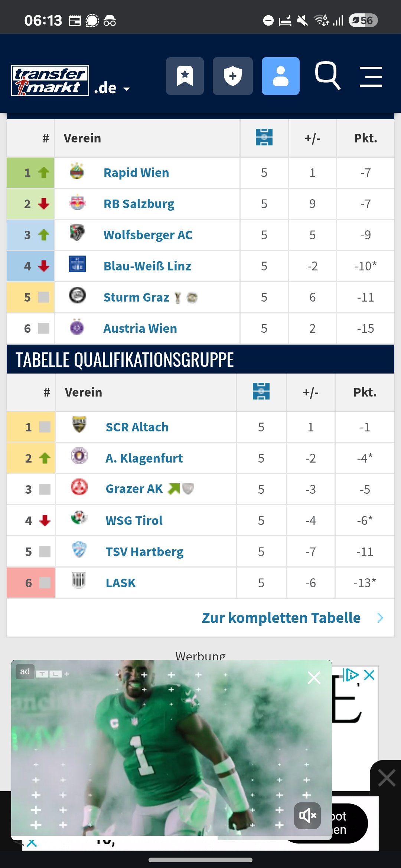Open Wolfsberger AC club link

click(x=148, y=235)
